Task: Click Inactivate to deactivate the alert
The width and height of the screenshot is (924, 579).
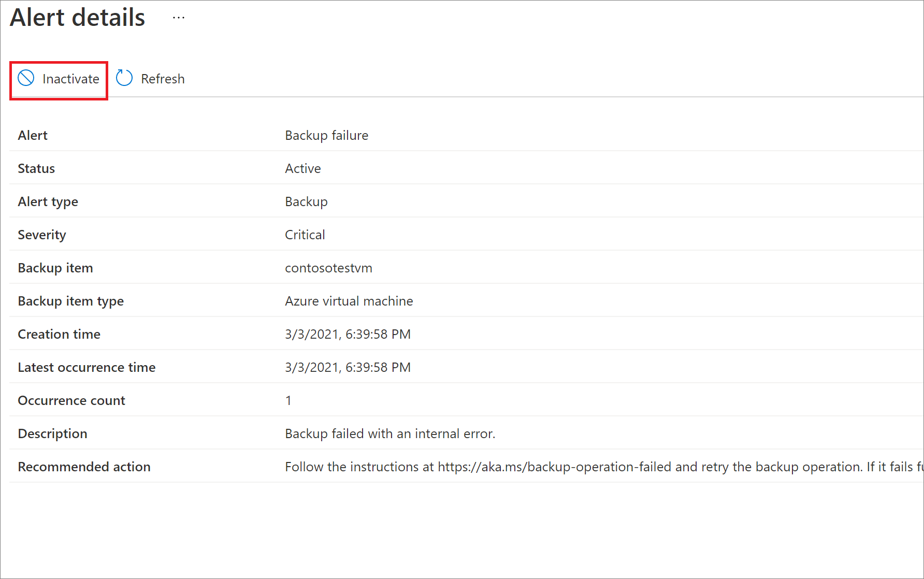Action: pyautogui.click(x=70, y=78)
